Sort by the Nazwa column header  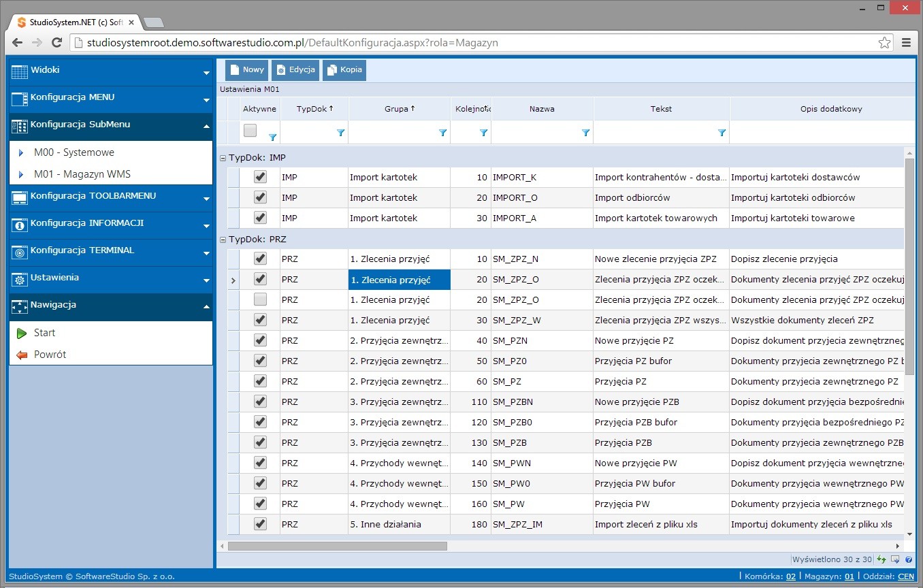click(x=542, y=109)
